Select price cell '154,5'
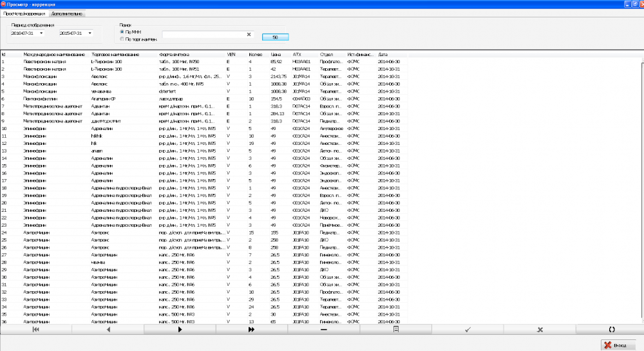This screenshot has height=351, width=644. pos(276,99)
